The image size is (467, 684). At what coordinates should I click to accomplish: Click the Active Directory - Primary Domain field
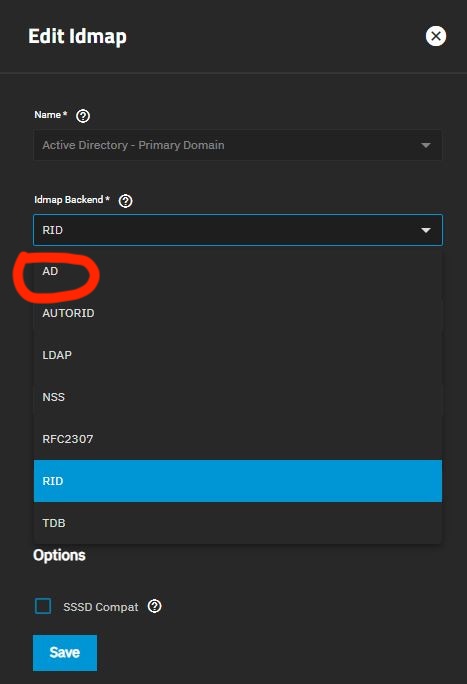coord(238,145)
